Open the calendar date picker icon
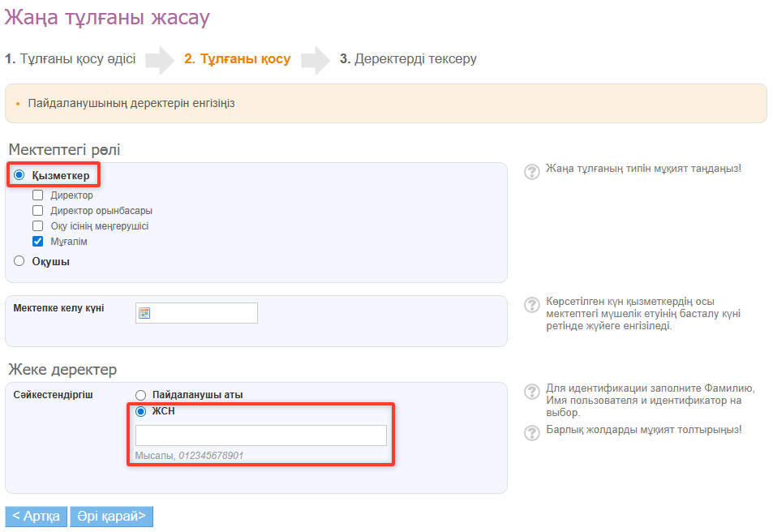The width and height of the screenshot is (773, 532). click(144, 313)
